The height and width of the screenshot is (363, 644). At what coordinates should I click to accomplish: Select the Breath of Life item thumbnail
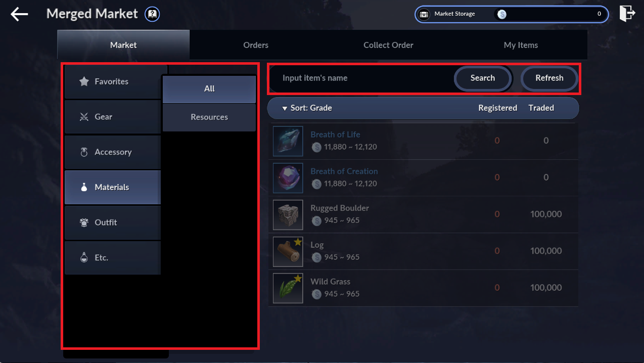[x=288, y=141]
